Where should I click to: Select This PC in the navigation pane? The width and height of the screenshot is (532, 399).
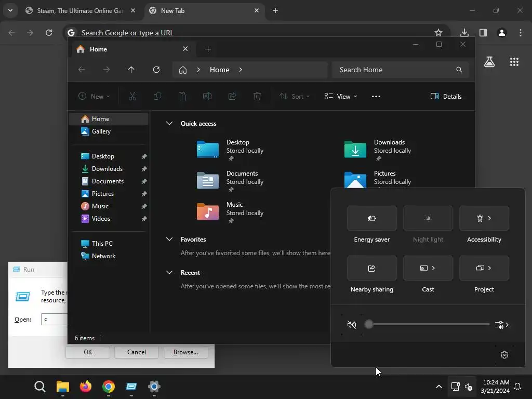pyautogui.click(x=109, y=244)
